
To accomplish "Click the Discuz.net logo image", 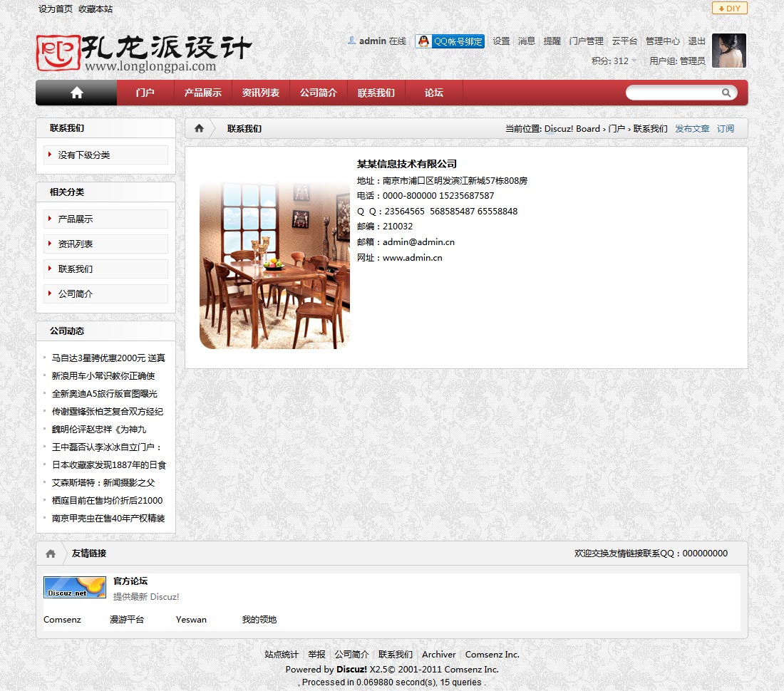I will (75, 587).
